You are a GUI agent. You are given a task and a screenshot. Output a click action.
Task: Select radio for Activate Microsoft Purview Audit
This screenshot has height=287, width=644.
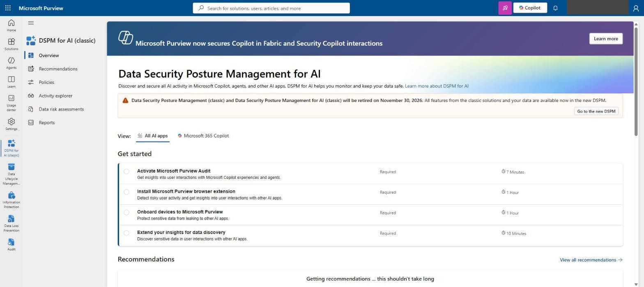tap(126, 171)
